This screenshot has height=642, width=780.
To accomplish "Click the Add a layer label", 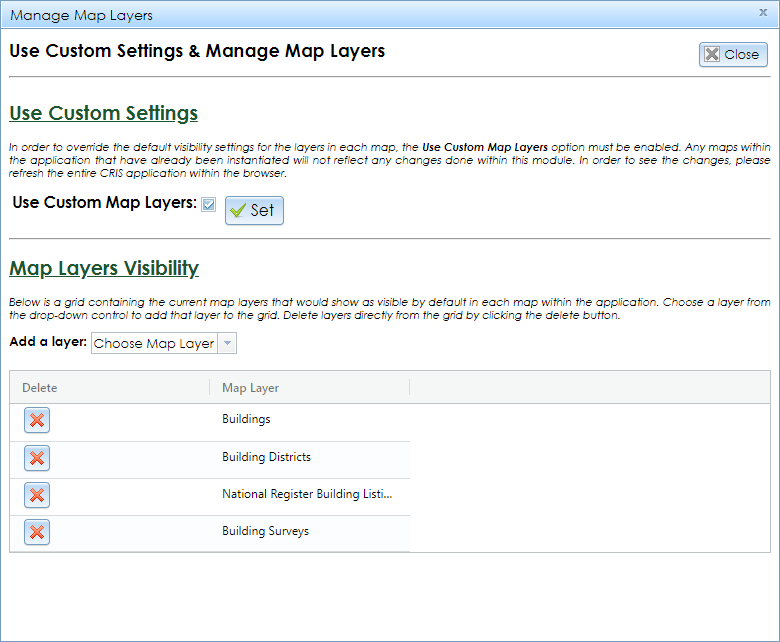I will click(x=48, y=342).
